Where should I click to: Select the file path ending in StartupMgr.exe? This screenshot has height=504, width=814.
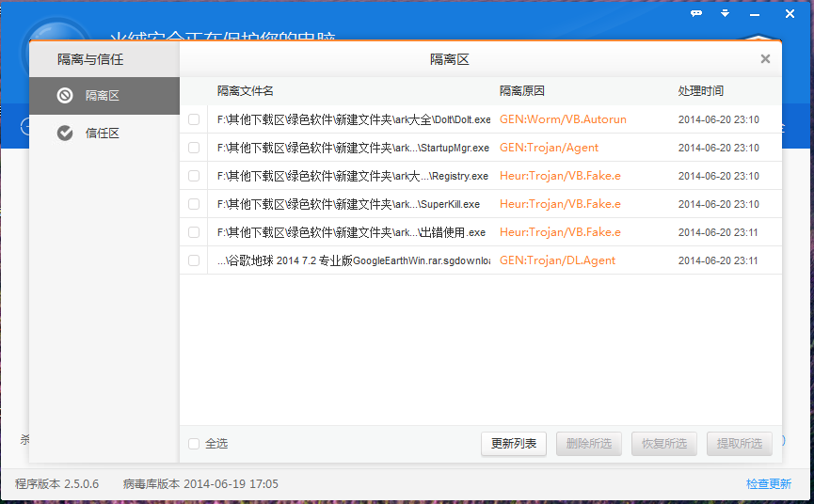tap(353, 148)
